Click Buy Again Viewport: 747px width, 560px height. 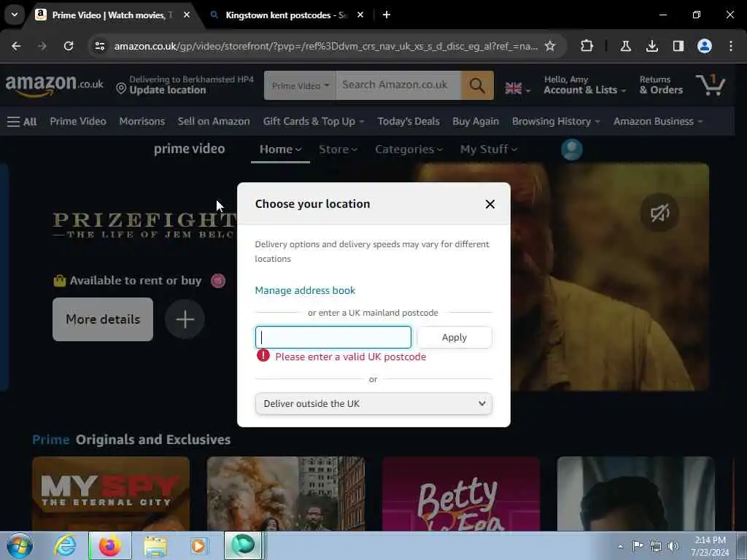(476, 122)
